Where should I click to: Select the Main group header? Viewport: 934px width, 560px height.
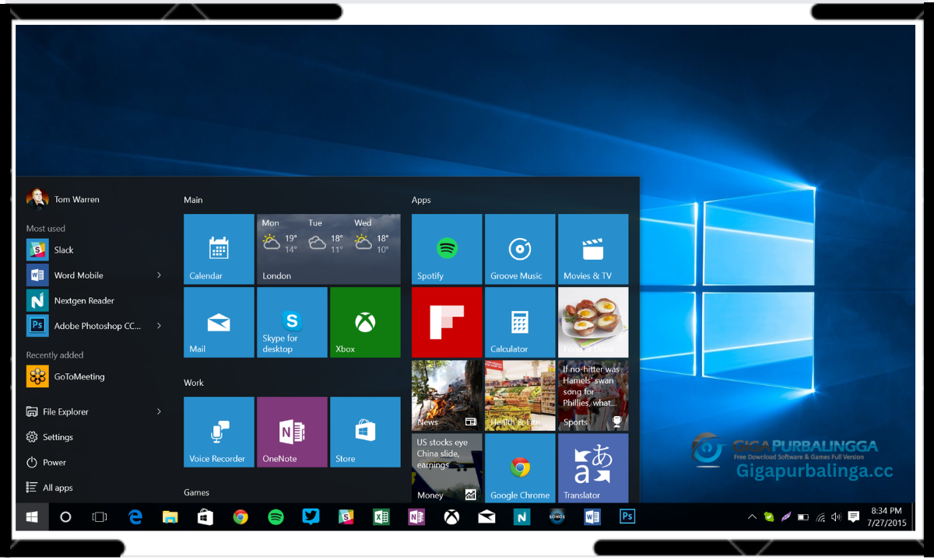coord(193,200)
